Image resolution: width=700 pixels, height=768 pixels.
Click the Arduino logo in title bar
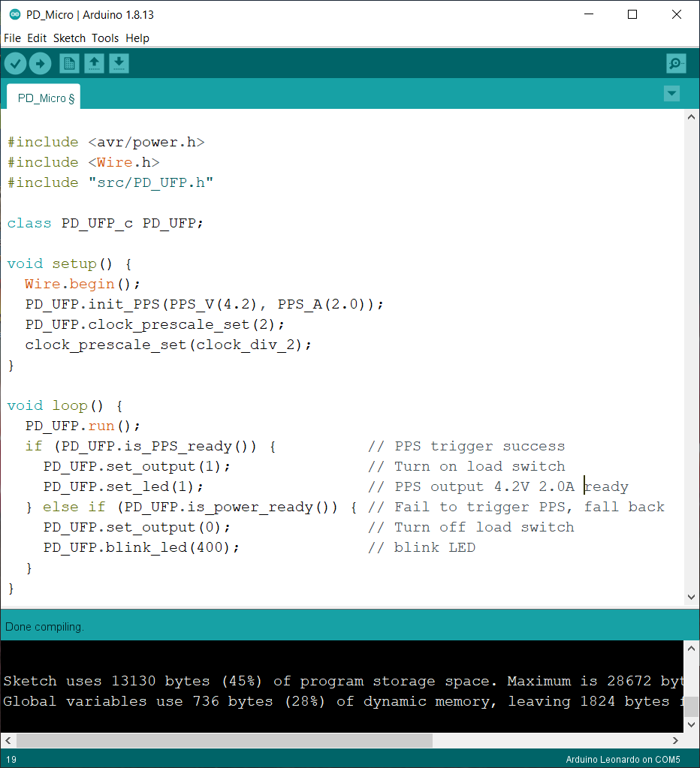tap(15, 15)
